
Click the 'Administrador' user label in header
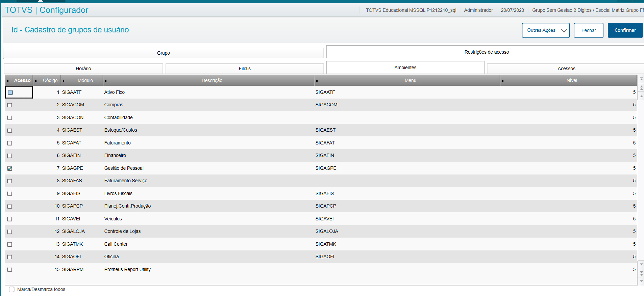pyautogui.click(x=478, y=10)
